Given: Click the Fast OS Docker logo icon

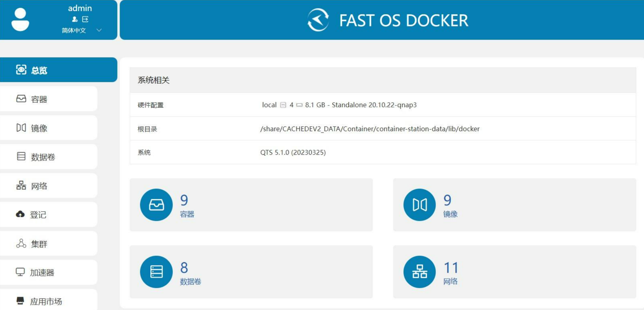Looking at the screenshot, I should pos(318,20).
